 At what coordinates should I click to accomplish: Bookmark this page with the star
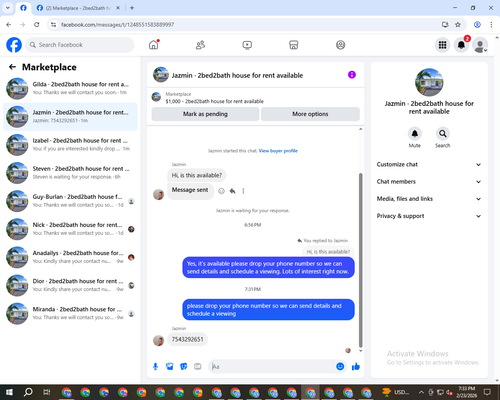(458, 24)
